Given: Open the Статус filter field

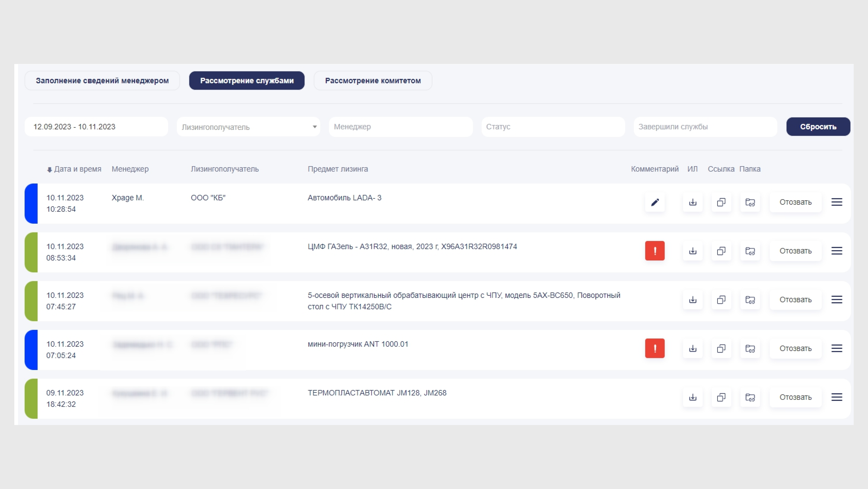Looking at the screenshot, I should pyautogui.click(x=553, y=127).
